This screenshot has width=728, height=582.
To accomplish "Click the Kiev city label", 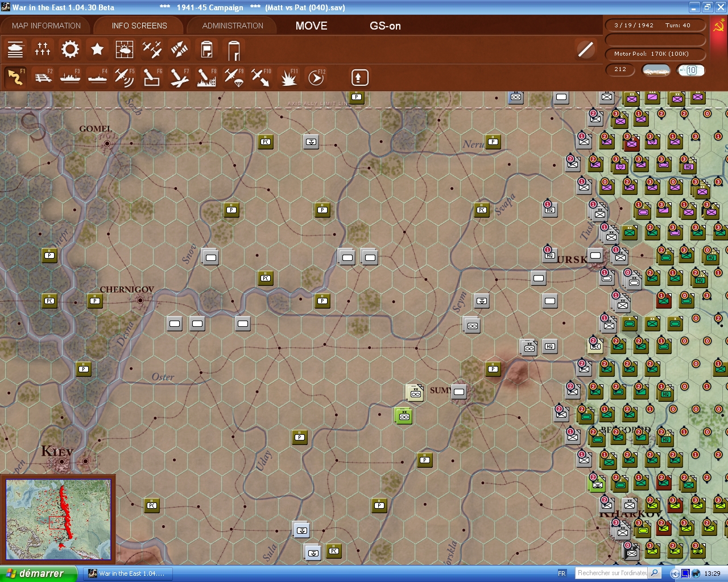I will [x=57, y=452].
